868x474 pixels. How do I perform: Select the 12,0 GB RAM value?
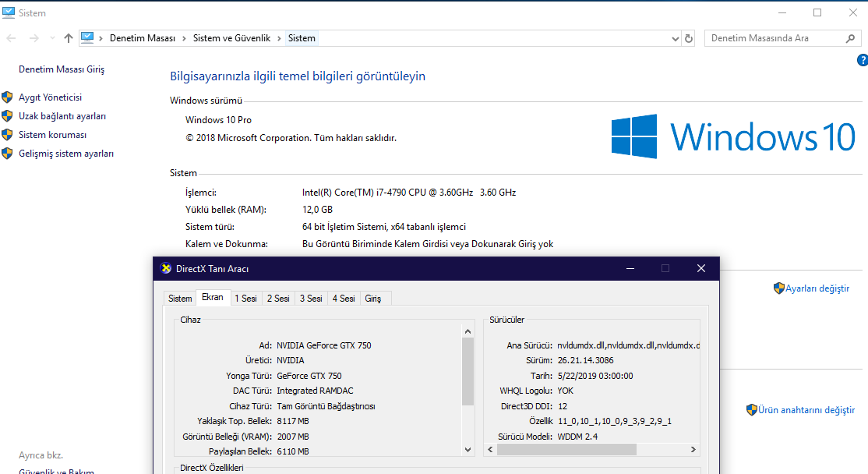[317, 210]
